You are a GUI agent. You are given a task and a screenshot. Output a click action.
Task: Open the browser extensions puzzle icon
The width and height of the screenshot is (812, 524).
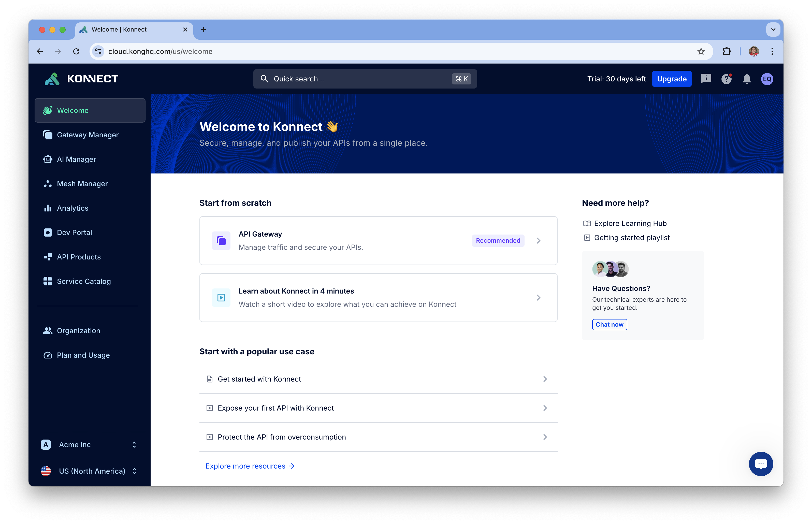(x=726, y=51)
